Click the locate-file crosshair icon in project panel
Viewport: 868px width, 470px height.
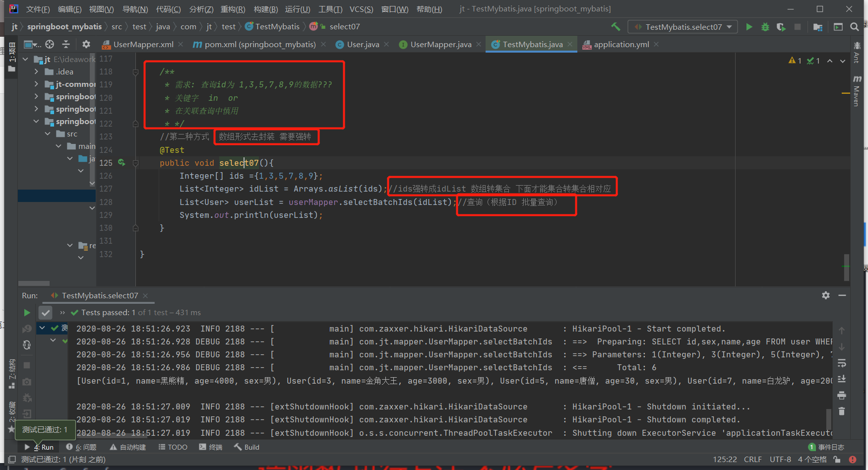(50, 44)
